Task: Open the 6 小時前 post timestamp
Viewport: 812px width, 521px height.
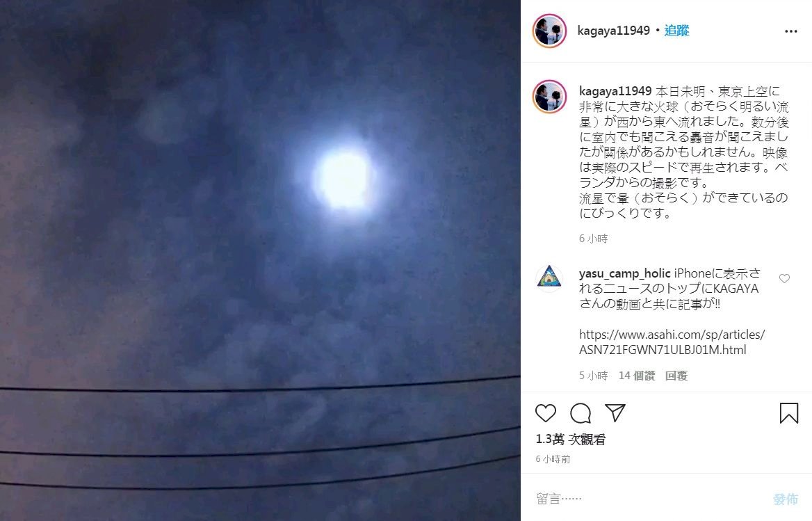Action: pos(553,459)
